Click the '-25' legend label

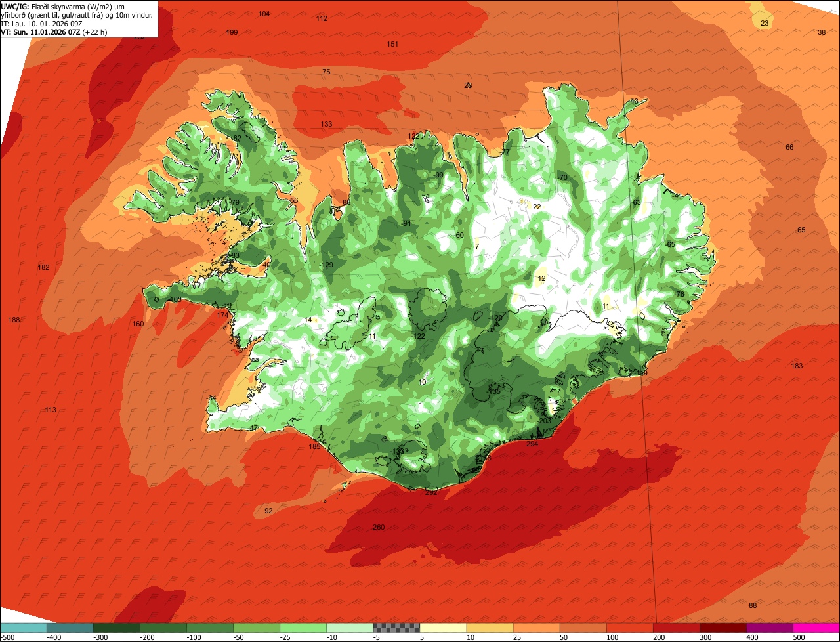[286, 637]
